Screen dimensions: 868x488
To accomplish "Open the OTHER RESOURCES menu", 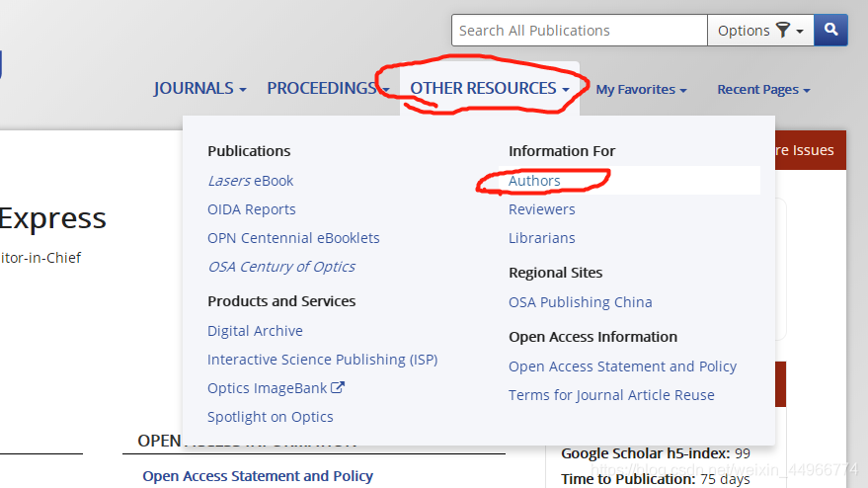I will pyautogui.click(x=490, y=89).
